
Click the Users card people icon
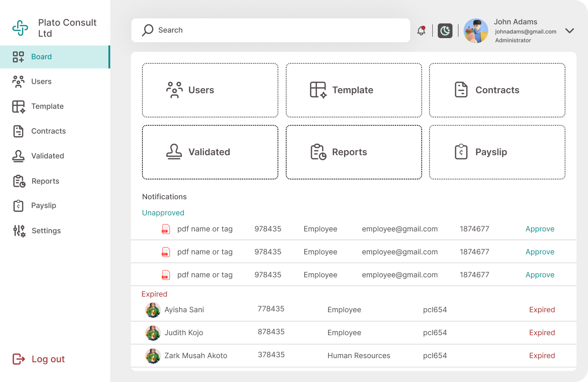(x=175, y=90)
